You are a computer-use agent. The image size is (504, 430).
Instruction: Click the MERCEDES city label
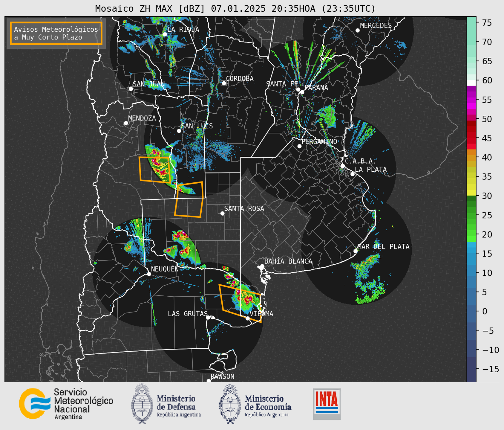point(376,26)
